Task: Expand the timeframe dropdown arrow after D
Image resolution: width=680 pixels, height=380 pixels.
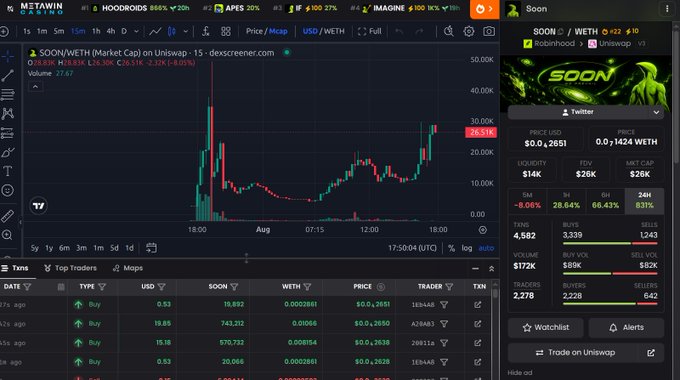Action: tap(136, 31)
